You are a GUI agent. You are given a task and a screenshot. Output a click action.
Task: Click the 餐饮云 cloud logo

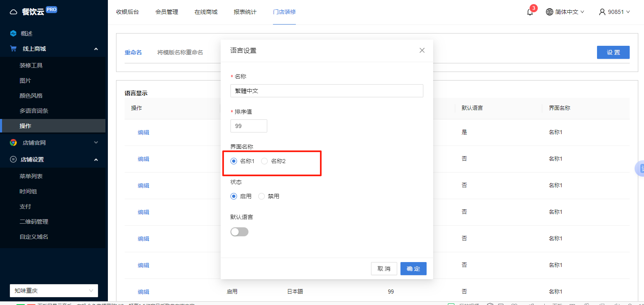[x=13, y=12]
